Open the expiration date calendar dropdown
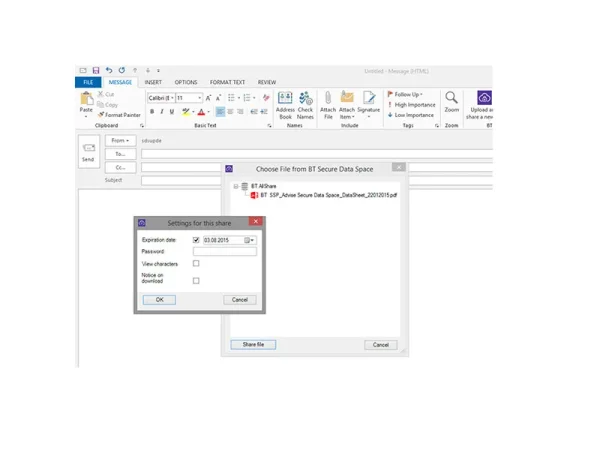Viewport: 600px width, 450px height. point(250,240)
